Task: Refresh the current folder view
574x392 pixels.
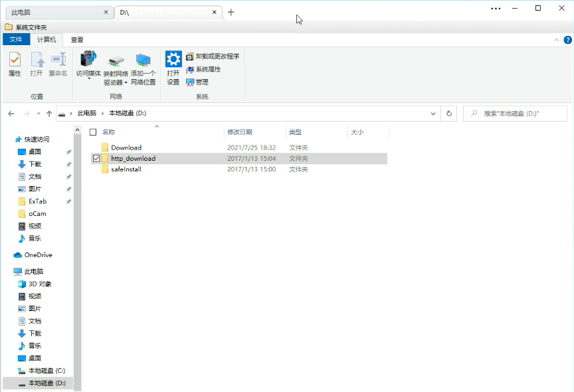Action: click(x=450, y=114)
